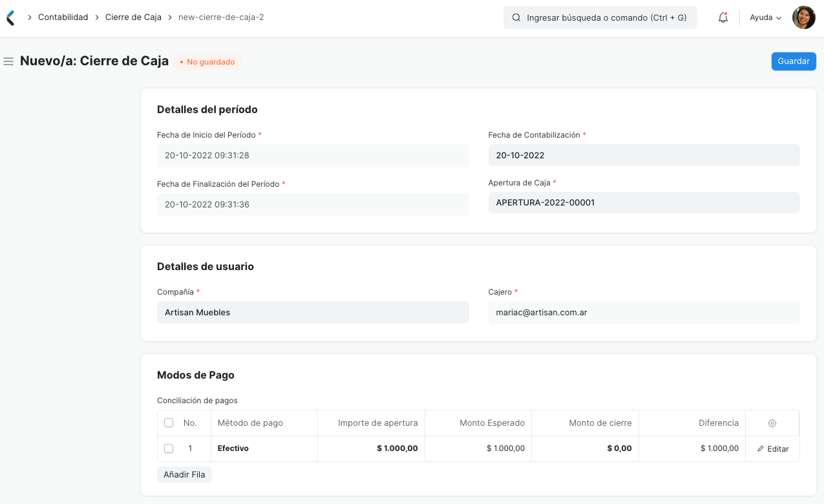Open the notifications bell
This screenshot has width=824, height=504.
click(723, 17)
